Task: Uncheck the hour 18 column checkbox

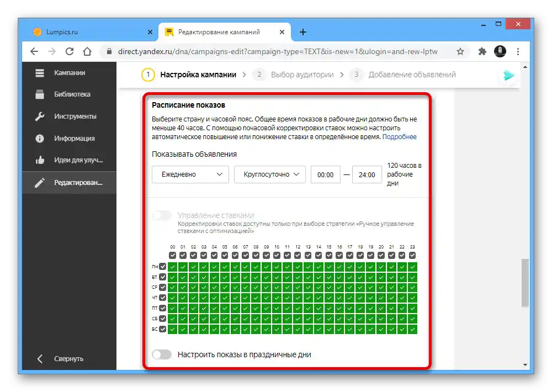Action: (x=360, y=255)
